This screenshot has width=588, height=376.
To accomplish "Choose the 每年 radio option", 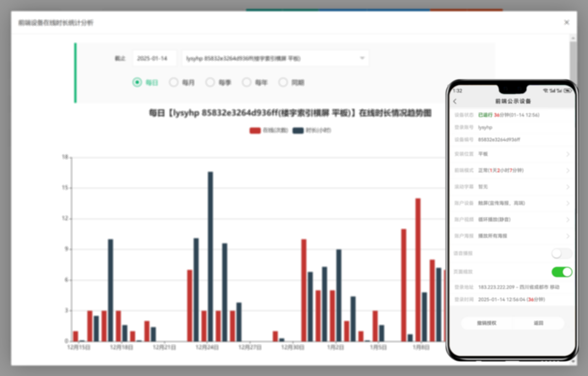I will click(x=247, y=83).
